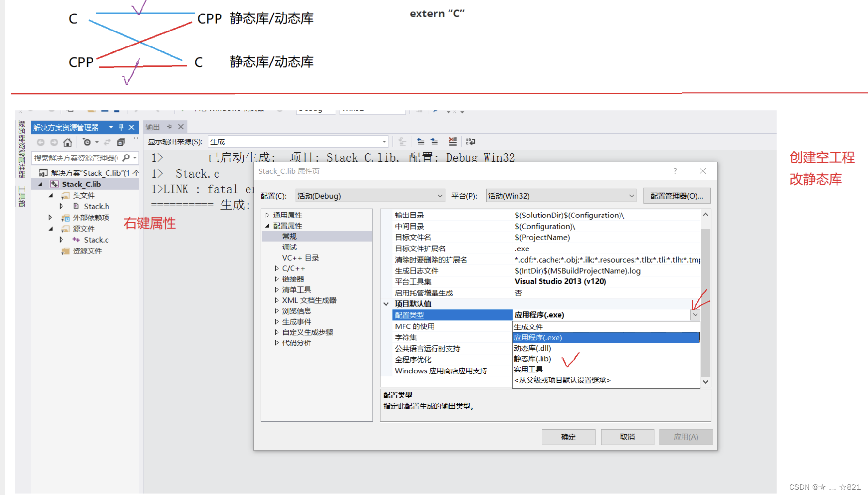The image size is (868, 495).
Task: Click the 配置管理器(O)... button
Action: pyautogui.click(x=677, y=196)
